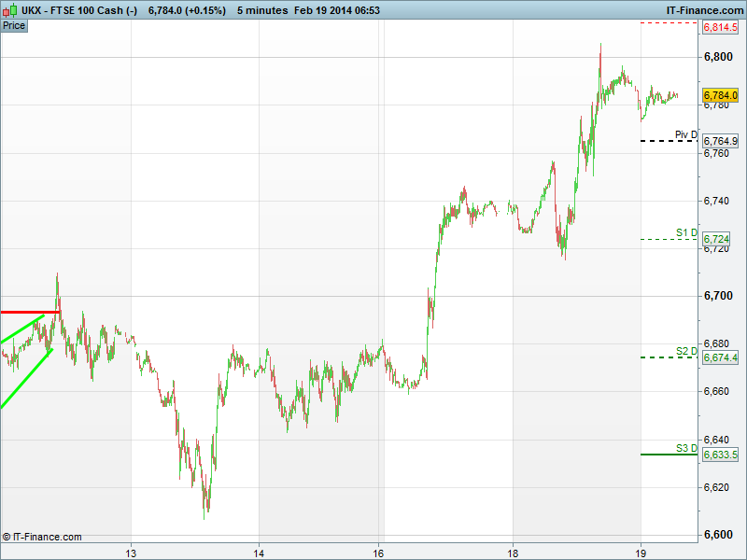Click the 6,764.9 pivot price tag
747x560 pixels.
(x=720, y=141)
